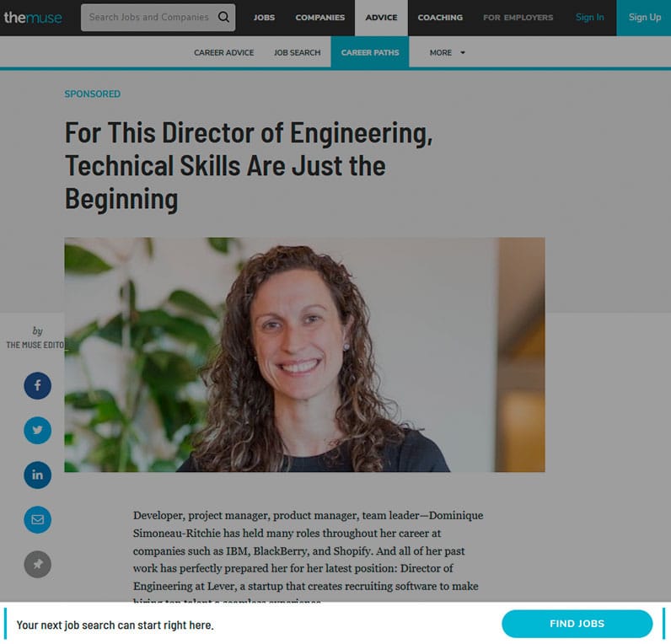Image resolution: width=671 pixels, height=644 pixels.
Task: Click the Sign Up button
Action: pyautogui.click(x=644, y=18)
